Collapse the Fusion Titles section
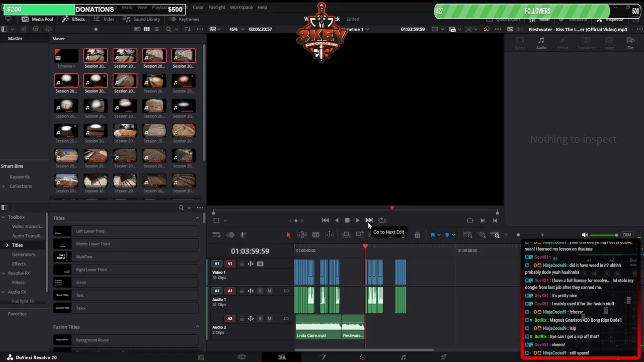The width and height of the screenshot is (644, 362). click(197, 327)
